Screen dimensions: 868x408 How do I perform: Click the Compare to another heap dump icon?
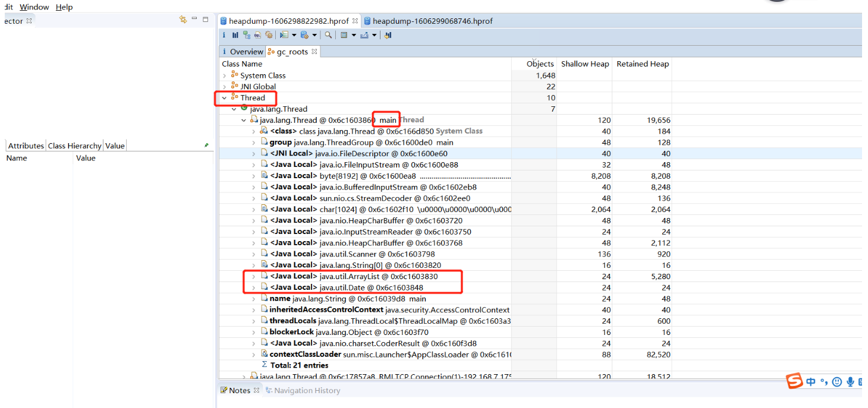pos(388,35)
